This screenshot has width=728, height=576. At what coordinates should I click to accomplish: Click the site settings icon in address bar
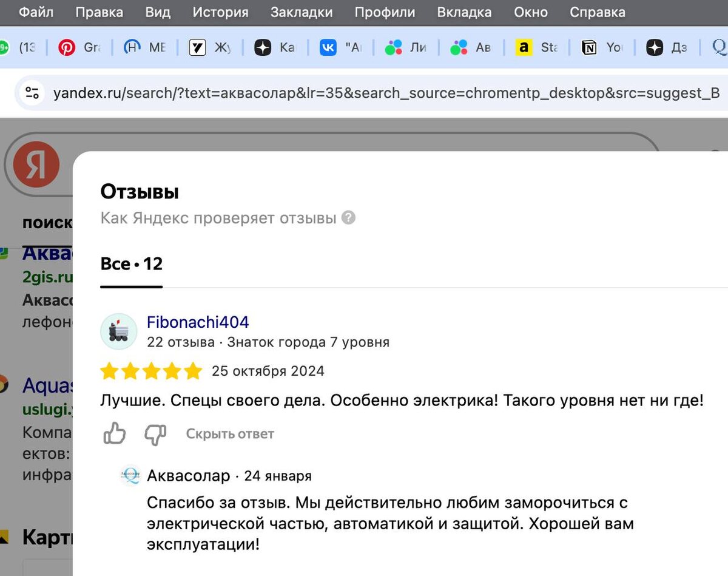[x=32, y=93]
